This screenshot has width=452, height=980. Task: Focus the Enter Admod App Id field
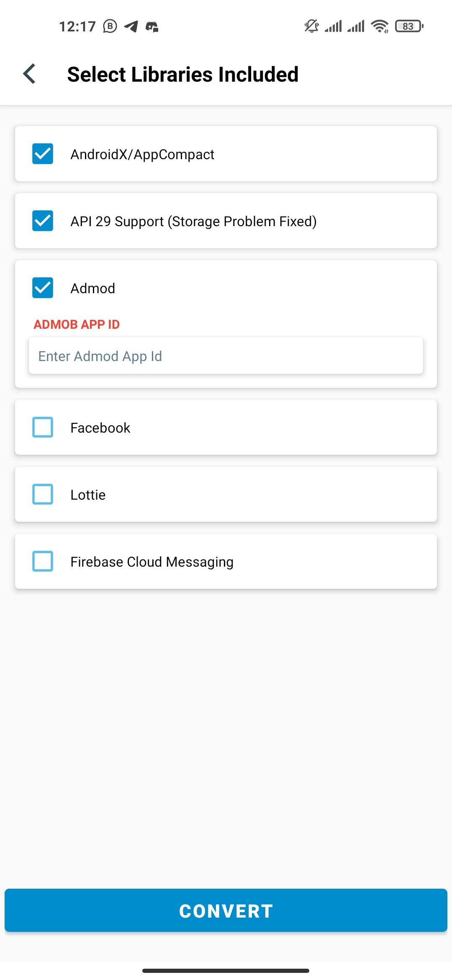point(226,356)
